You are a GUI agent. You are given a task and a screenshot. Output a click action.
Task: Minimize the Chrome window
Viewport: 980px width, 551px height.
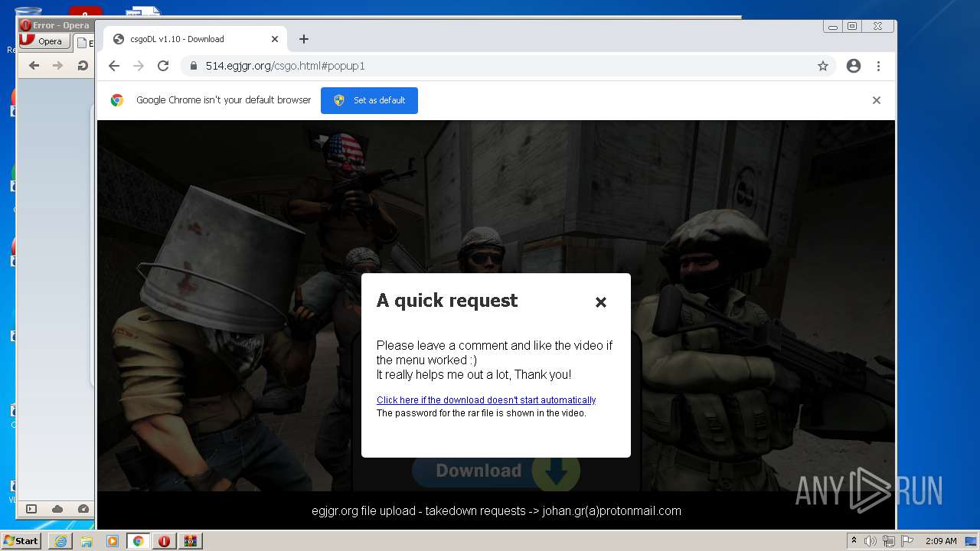832,26
